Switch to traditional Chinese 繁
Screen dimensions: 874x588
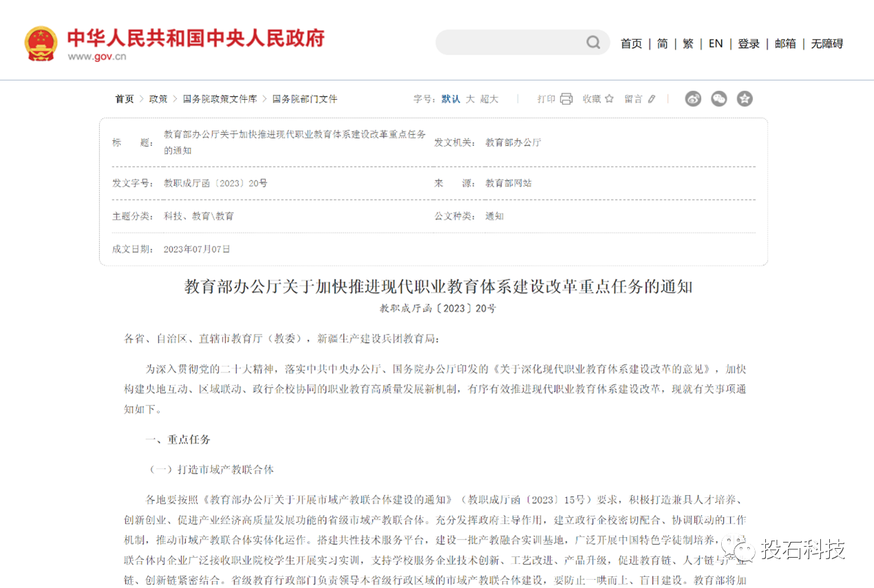click(688, 43)
